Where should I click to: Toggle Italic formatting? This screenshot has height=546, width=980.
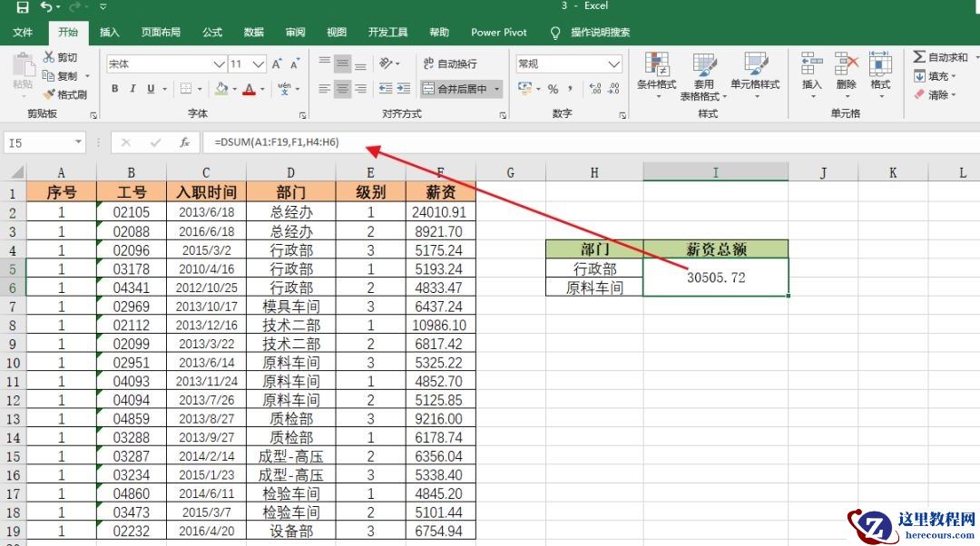pos(133,89)
